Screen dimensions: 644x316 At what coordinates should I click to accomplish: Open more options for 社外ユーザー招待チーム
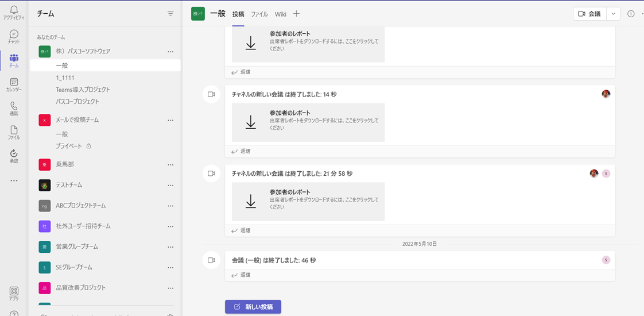coord(170,226)
